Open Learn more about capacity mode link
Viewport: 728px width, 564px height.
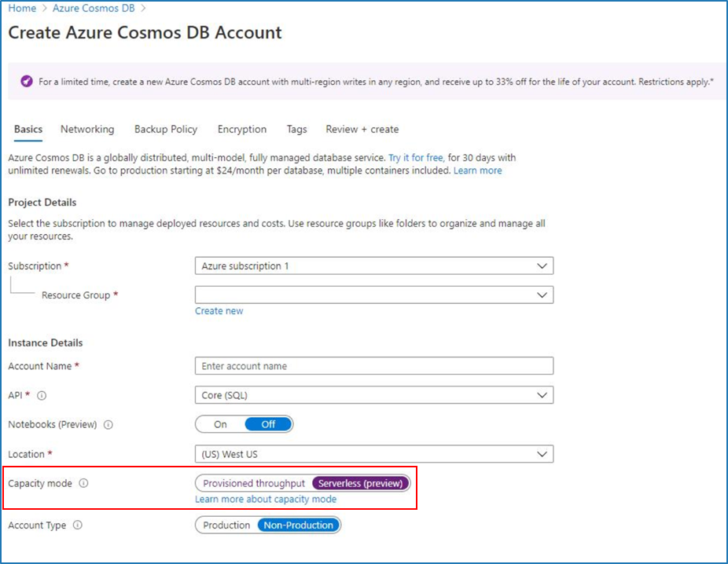click(266, 500)
